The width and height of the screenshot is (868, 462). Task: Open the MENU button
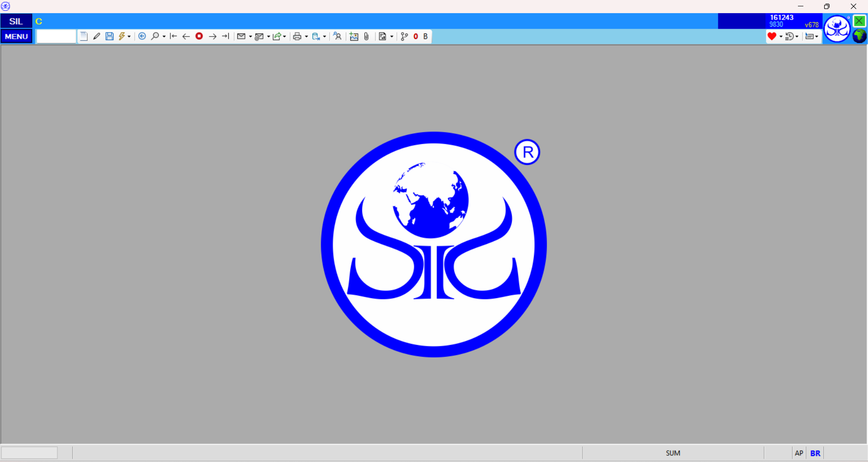(16, 36)
